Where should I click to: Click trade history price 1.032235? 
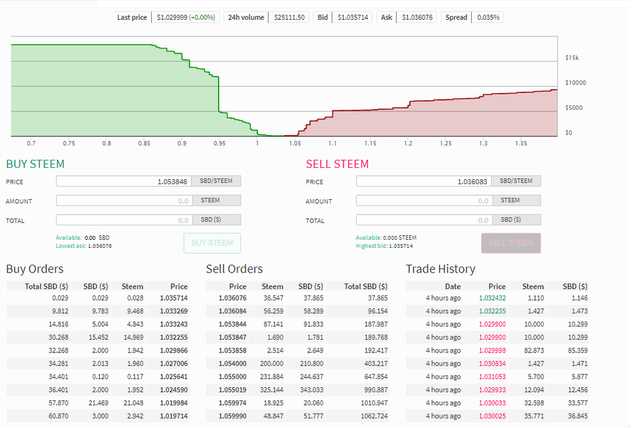coord(492,311)
